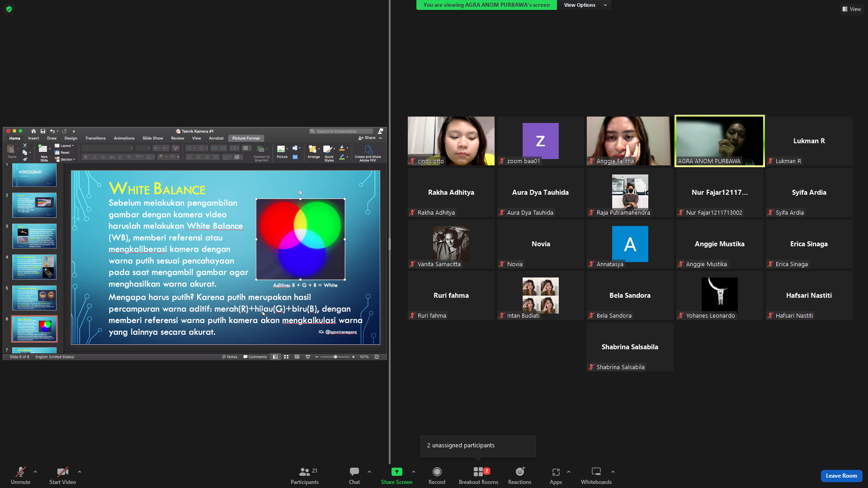868x488 pixels.
Task: Click the green encryption shield icon
Action: point(9,9)
